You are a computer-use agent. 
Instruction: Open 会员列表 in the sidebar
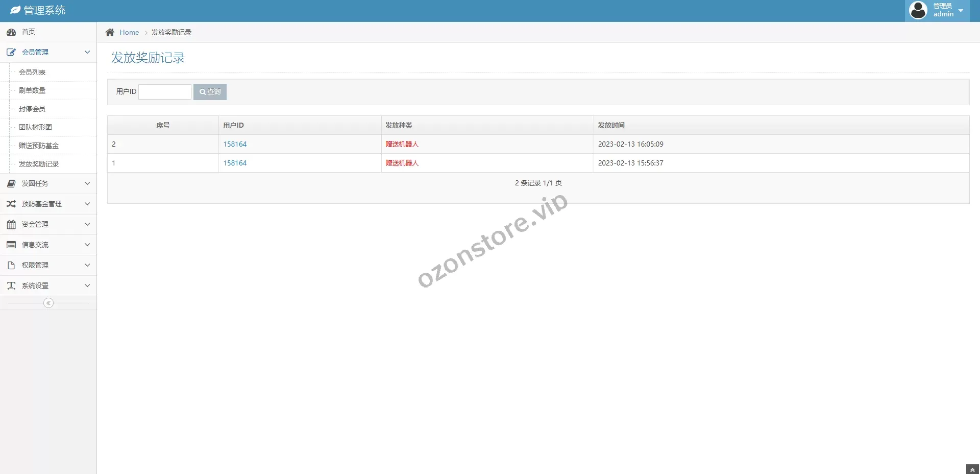click(32, 72)
